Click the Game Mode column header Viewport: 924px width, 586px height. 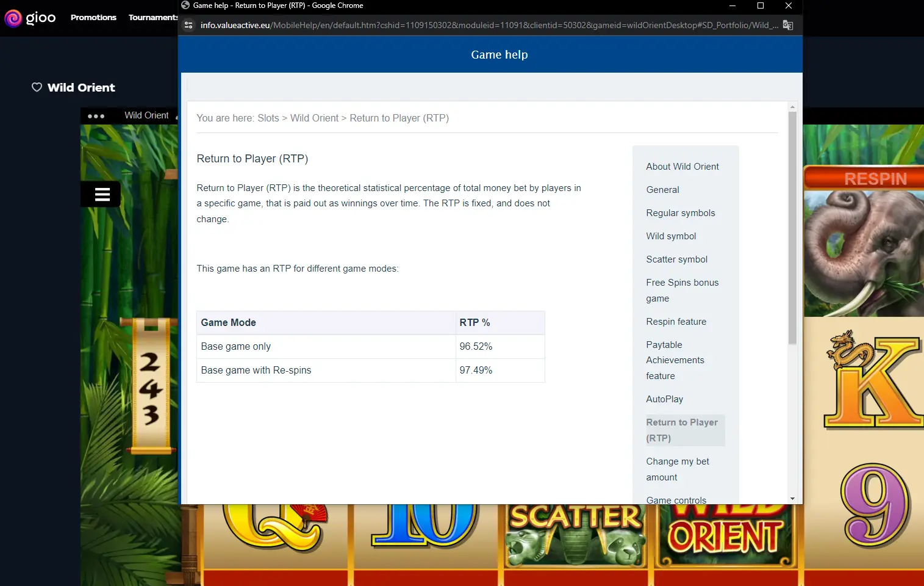click(326, 323)
